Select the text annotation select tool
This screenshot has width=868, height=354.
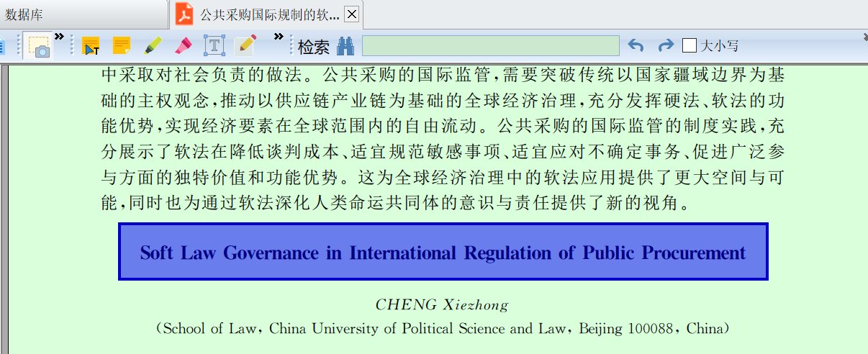(91, 46)
